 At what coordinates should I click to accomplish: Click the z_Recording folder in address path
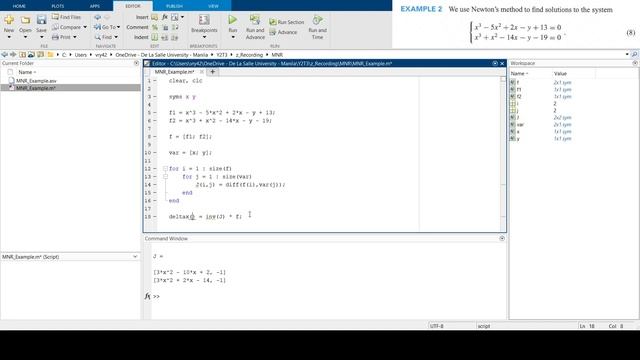pos(249,55)
